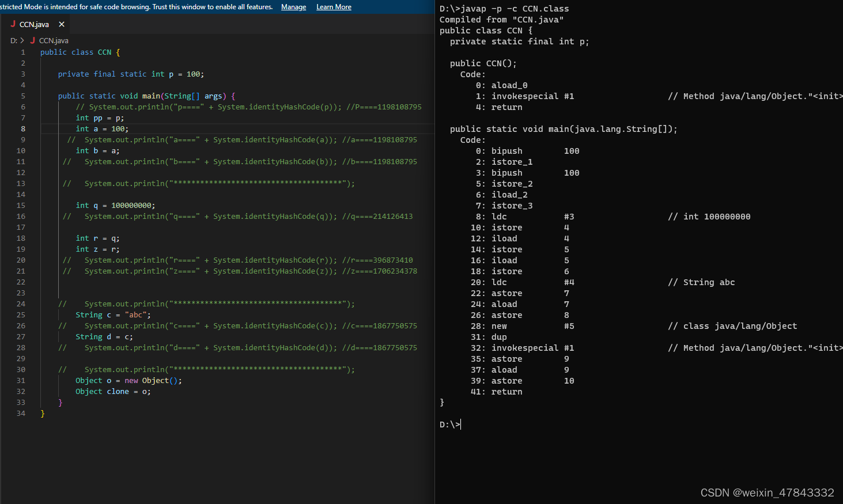Click the terminal prompt D:\> input
The height and width of the screenshot is (504, 843).
pos(450,425)
